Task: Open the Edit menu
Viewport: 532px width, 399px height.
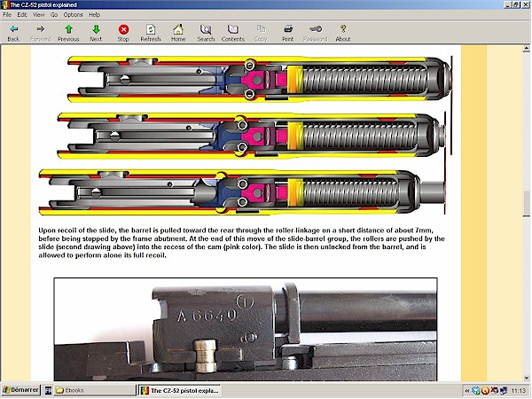Action: pos(22,14)
